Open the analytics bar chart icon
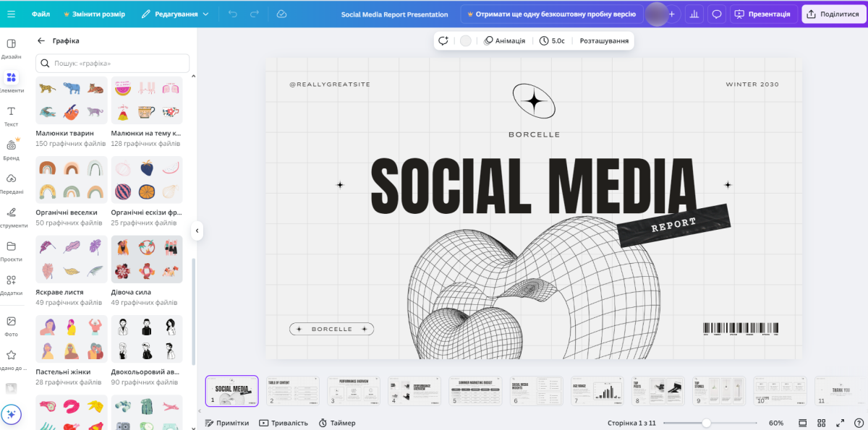This screenshot has height=430, width=868. coord(694,14)
